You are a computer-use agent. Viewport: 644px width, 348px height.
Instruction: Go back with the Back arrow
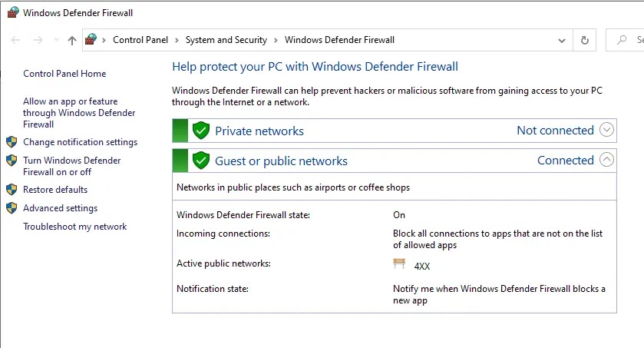[x=15, y=40]
